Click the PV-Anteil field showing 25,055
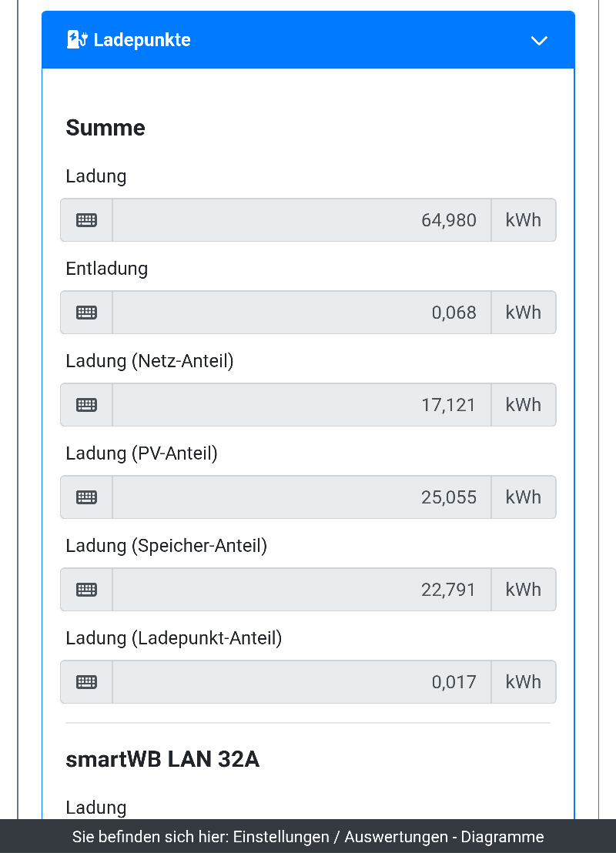 tap(302, 497)
